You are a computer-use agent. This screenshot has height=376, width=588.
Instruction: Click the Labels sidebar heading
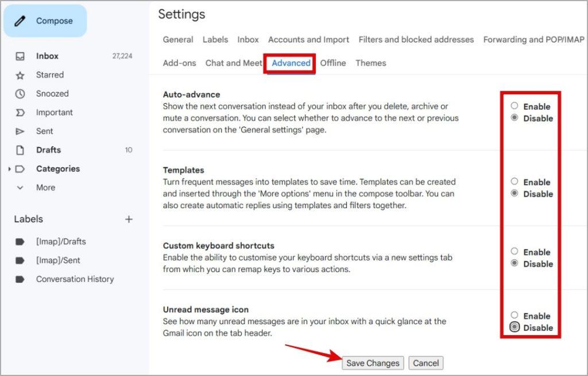click(x=29, y=219)
